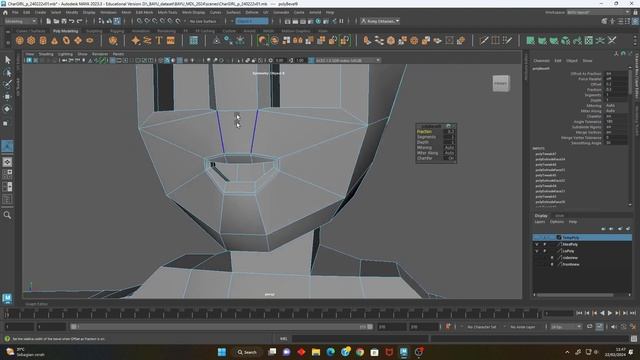Open File Explorer from the taskbar
The width and height of the screenshot is (640, 360).
point(316,352)
